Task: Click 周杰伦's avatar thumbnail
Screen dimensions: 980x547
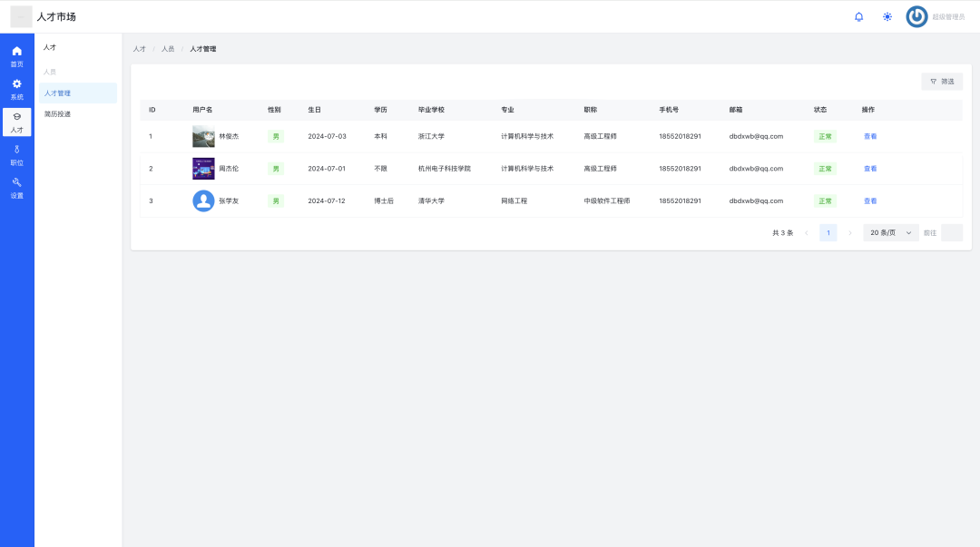Action: (x=203, y=169)
